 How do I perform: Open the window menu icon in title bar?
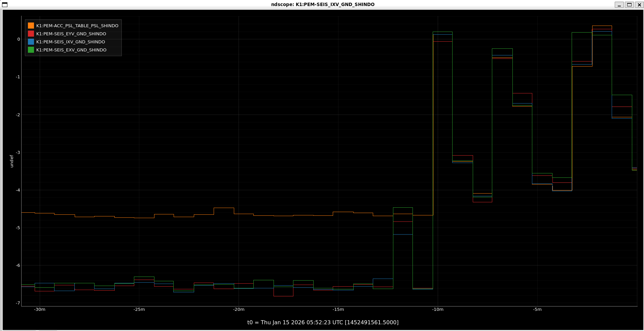coord(5,5)
